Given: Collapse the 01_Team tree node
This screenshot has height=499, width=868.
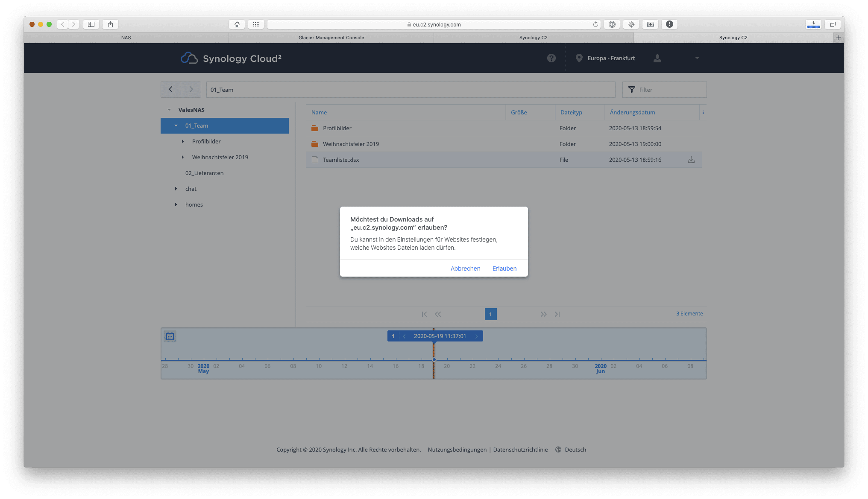Looking at the screenshot, I should (x=176, y=125).
